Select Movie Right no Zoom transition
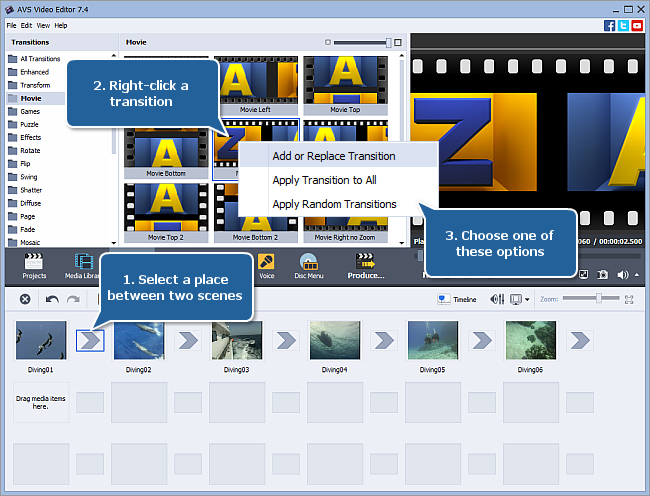 coord(345,232)
